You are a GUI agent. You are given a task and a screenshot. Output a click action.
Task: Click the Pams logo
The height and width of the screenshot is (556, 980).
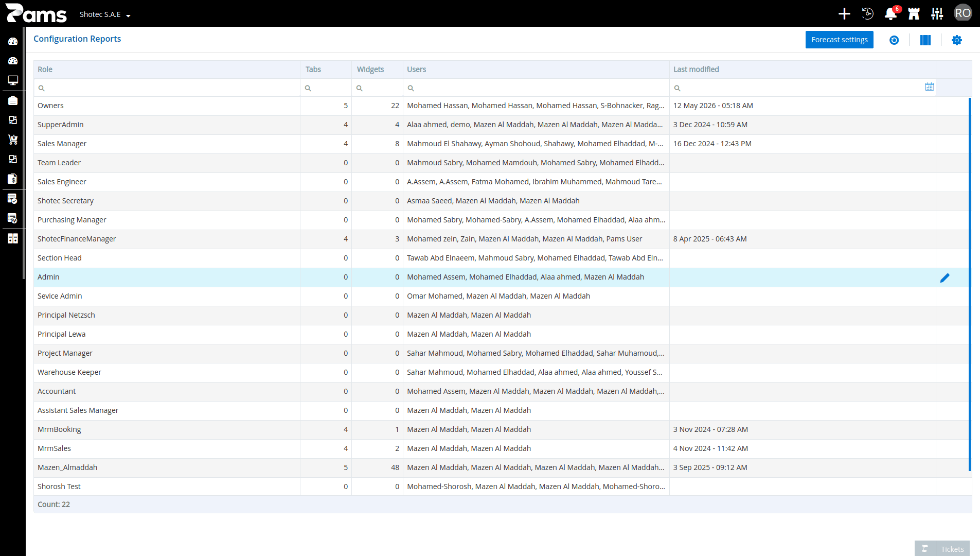click(36, 13)
